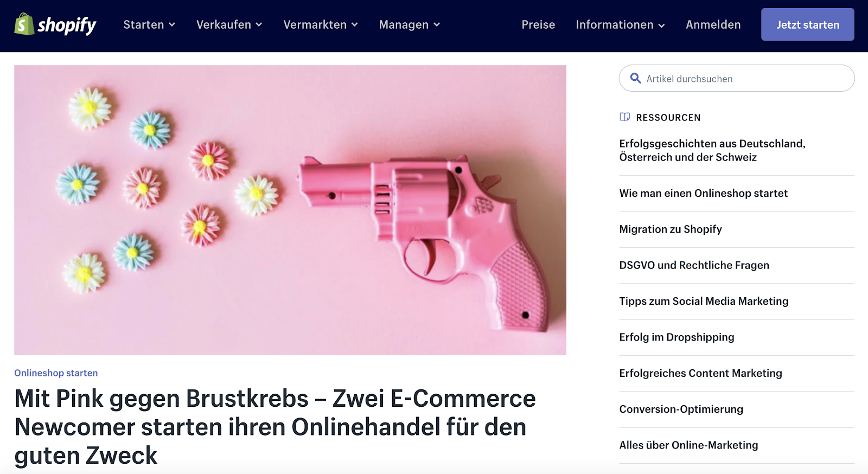Viewport: 868px width, 474px height.
Task: Select the Migration zu Shopify resource
Action: [671, 229]
